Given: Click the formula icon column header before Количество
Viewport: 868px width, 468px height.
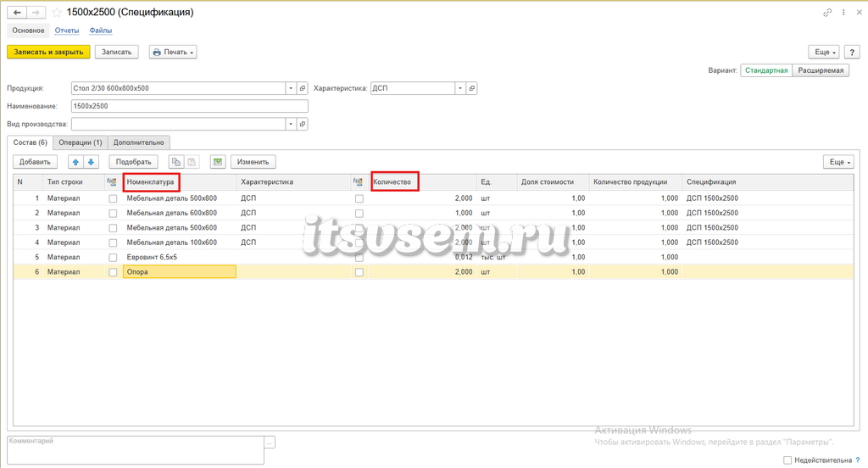Looking at the screenshot, I should point(359,181).
